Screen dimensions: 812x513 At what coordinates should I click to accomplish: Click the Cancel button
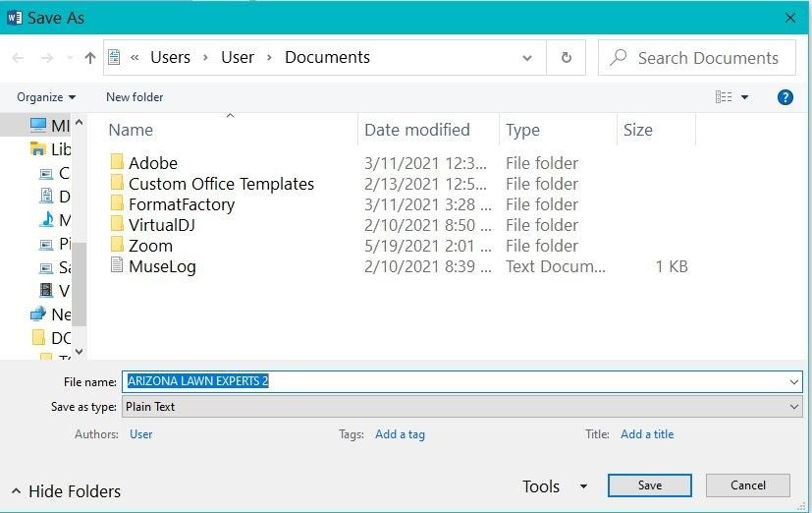[747, 484]
